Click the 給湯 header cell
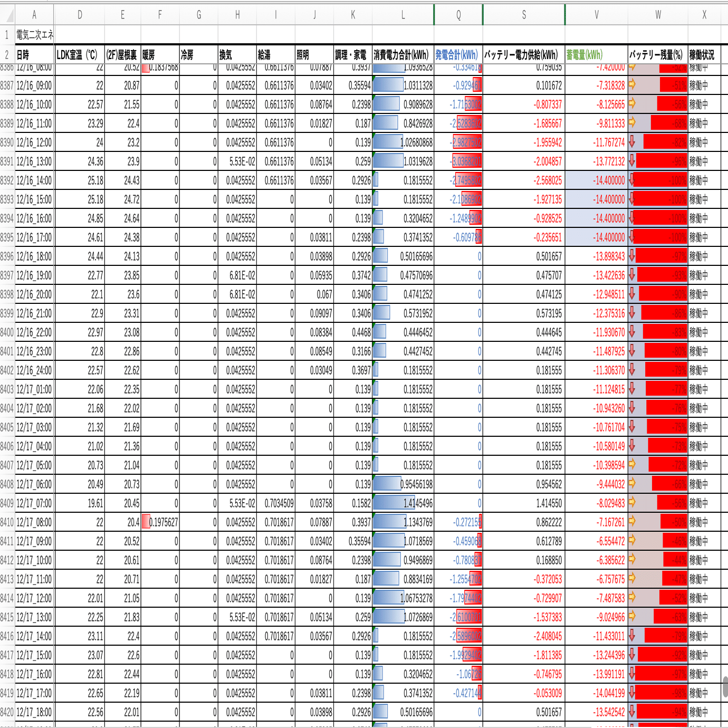Image resolution: width=728 pixels, height=728 pixels. [276, 55]
